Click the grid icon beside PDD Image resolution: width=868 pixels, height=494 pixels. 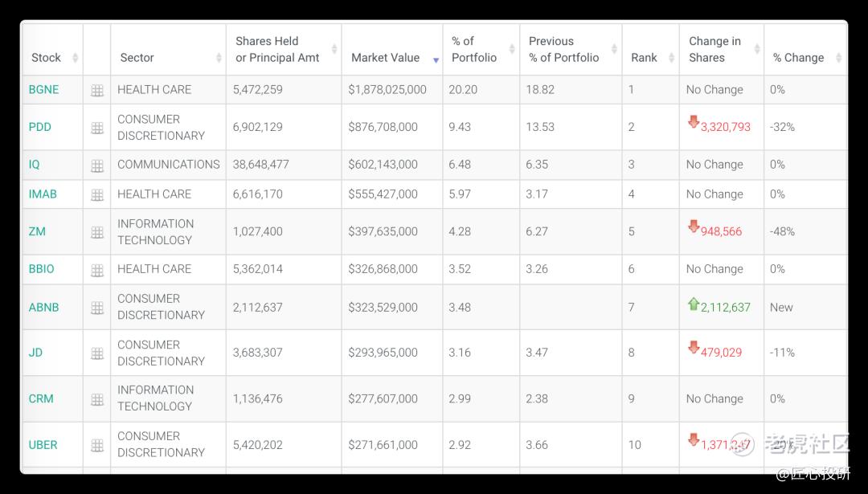97,128
